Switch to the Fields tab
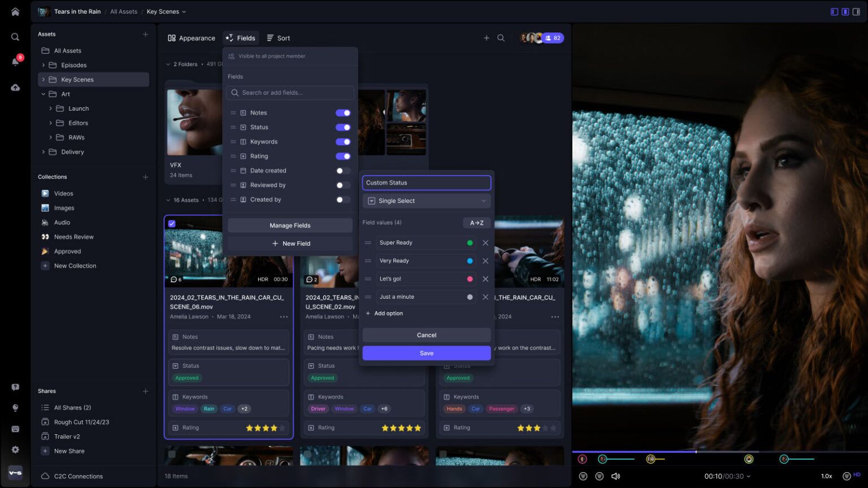This screenshot has width=868, height=488. 241,38
